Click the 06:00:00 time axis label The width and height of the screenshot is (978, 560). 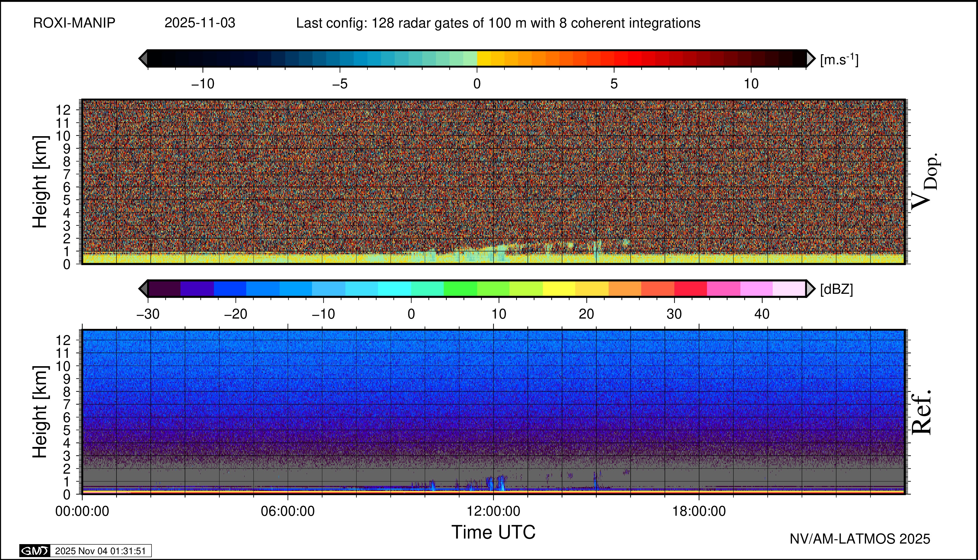(x=287, y=512)
